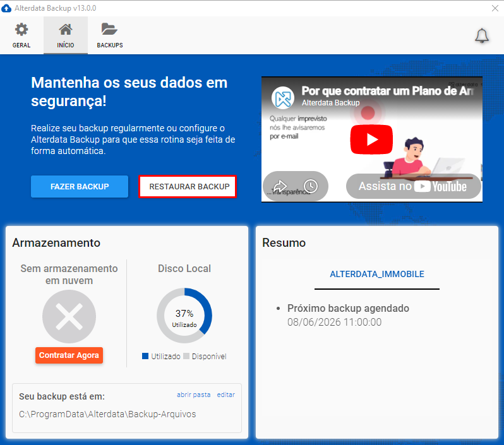The height and width of the screenshot is (445, 504).
Task: Open the GERAL settings gear icon
Action: pyautogui.click(x=21, y=30)
